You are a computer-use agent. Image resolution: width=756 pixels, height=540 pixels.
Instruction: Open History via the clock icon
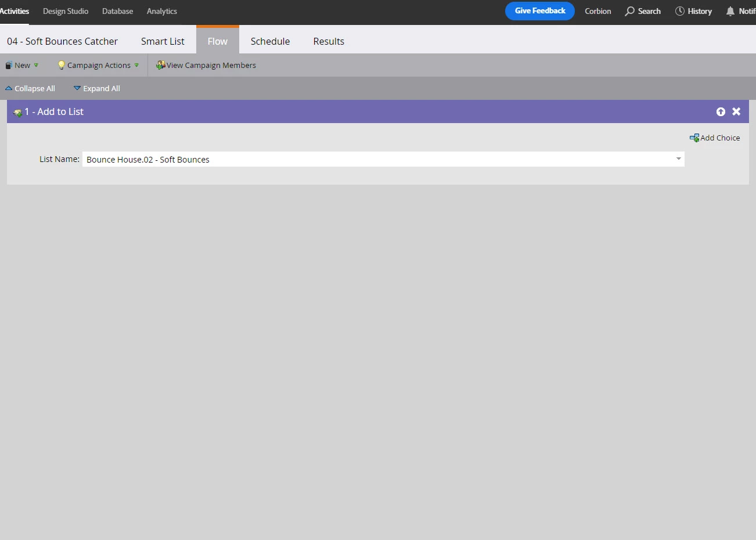[680, 11]
